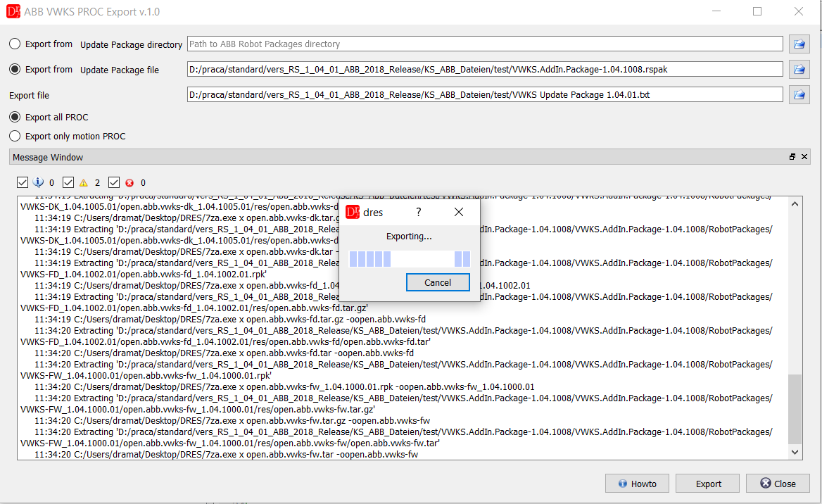Browse for Update Package file
Image resolution: width=822 pixels, height=504 pixels.
799,69
